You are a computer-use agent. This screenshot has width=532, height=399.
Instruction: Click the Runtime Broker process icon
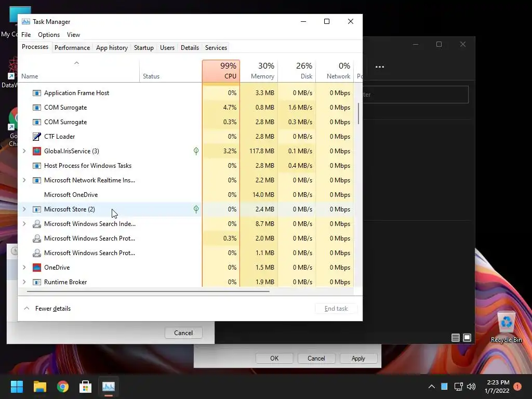[x=37, y=282]
